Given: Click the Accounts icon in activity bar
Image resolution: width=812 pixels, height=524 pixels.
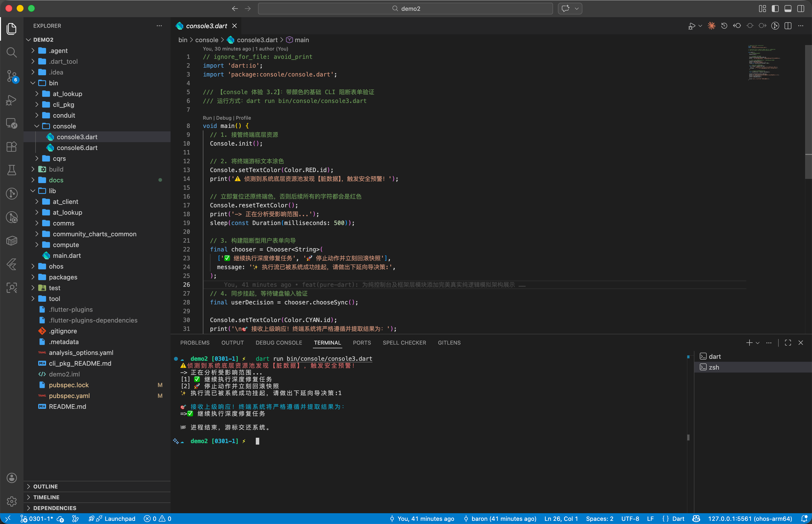Looking at the screenshot, I should [x=12, y=478].
